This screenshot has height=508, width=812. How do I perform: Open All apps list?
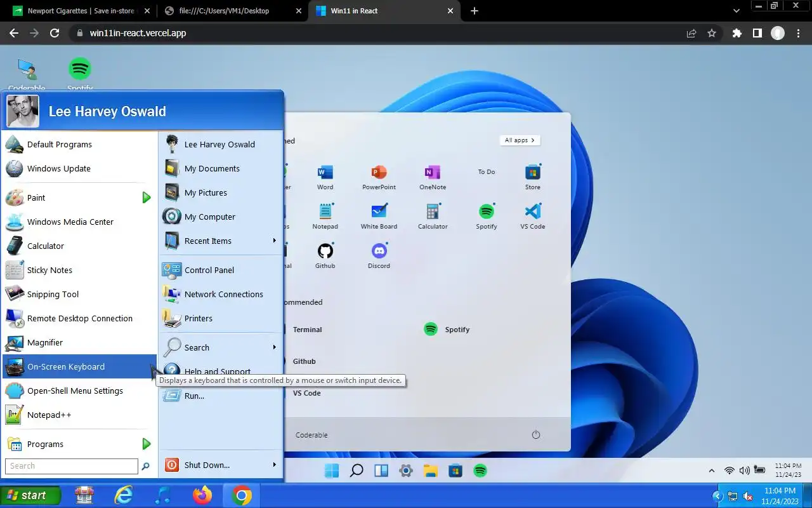pos(520,140)
